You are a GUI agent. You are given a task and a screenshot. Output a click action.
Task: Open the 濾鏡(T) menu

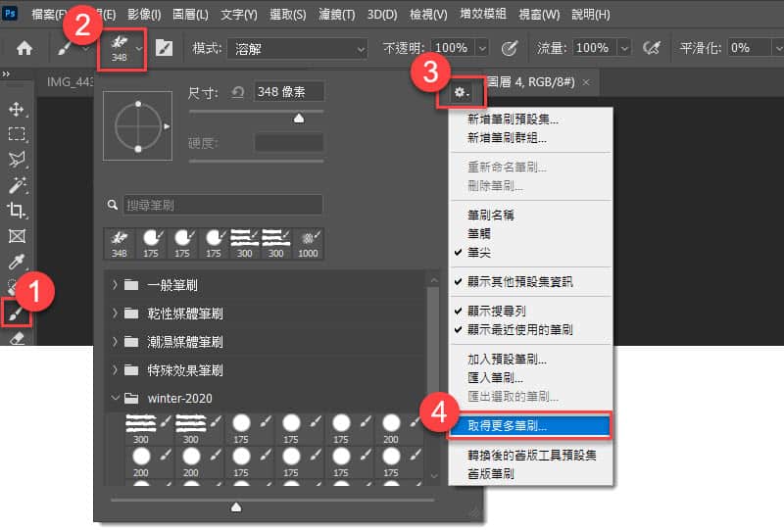tap(336, 14)
